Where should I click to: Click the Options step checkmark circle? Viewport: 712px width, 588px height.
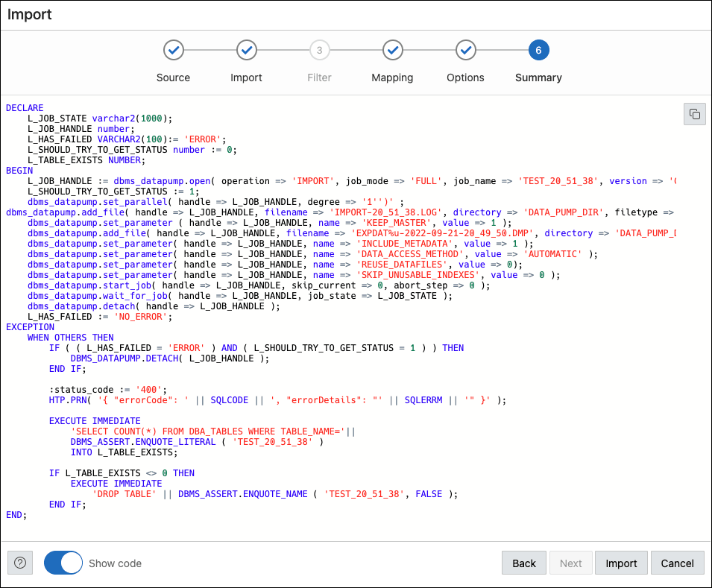click(465, 50)
